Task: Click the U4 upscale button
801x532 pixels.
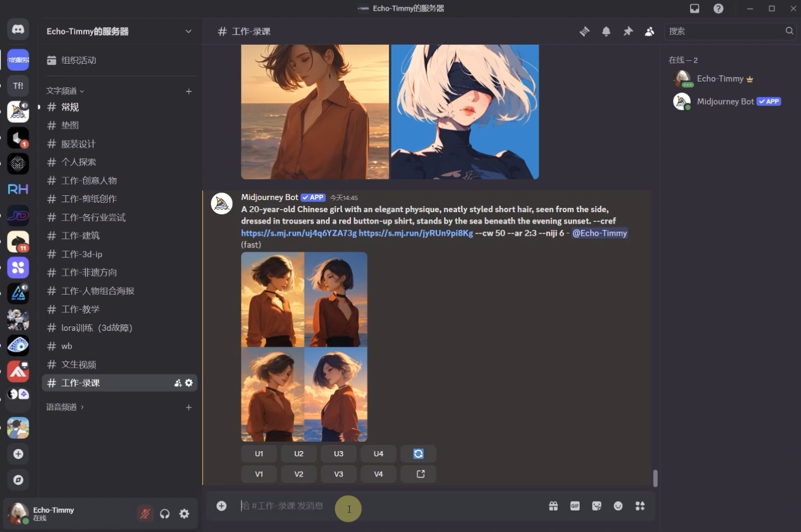Action: pos(378,453)
